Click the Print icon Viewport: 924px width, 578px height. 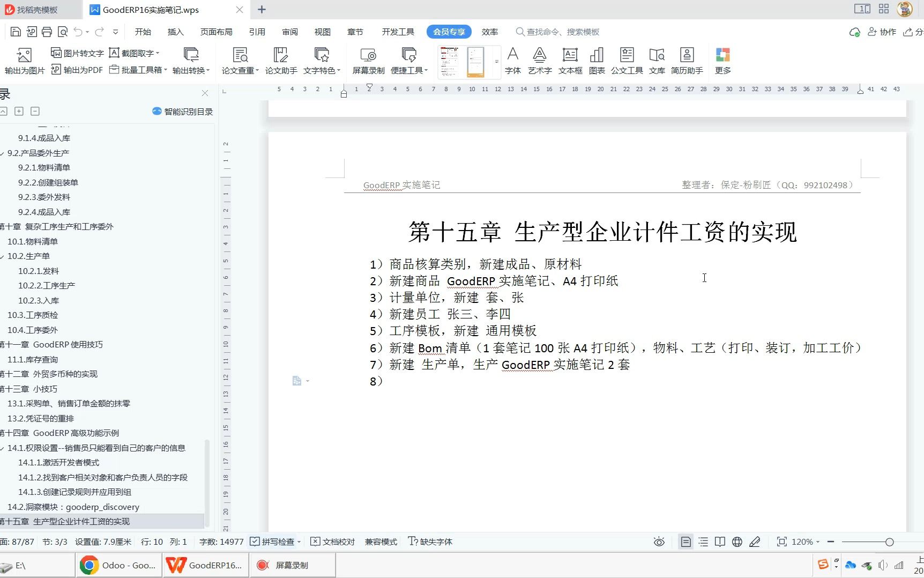[x=47, y=32]
